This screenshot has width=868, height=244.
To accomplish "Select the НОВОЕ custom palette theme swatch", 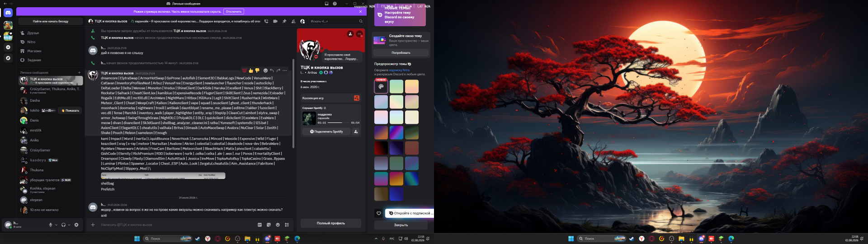I will (x=381, y=86).
